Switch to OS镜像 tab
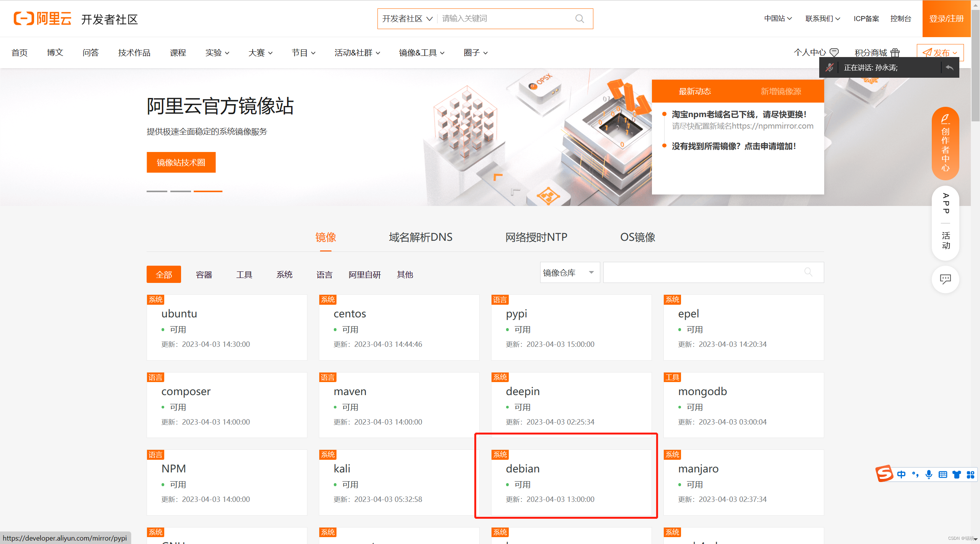 (x=638, y=237)
